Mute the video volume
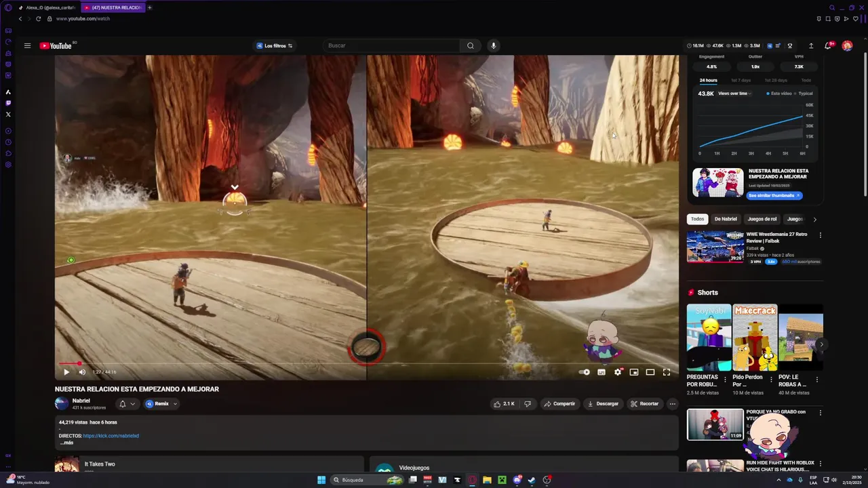 [82, 372]
